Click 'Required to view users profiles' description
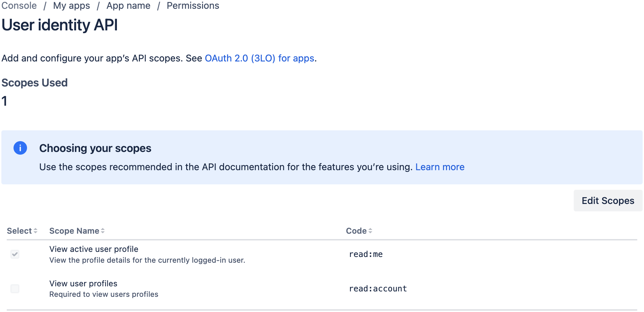This screenshot has height=312, width=644. point(104,294)
